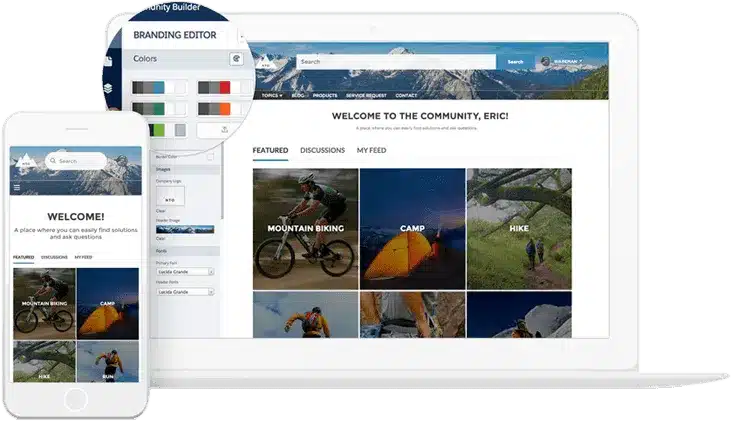Open the phone's Camp tile

tap(108, 303)
